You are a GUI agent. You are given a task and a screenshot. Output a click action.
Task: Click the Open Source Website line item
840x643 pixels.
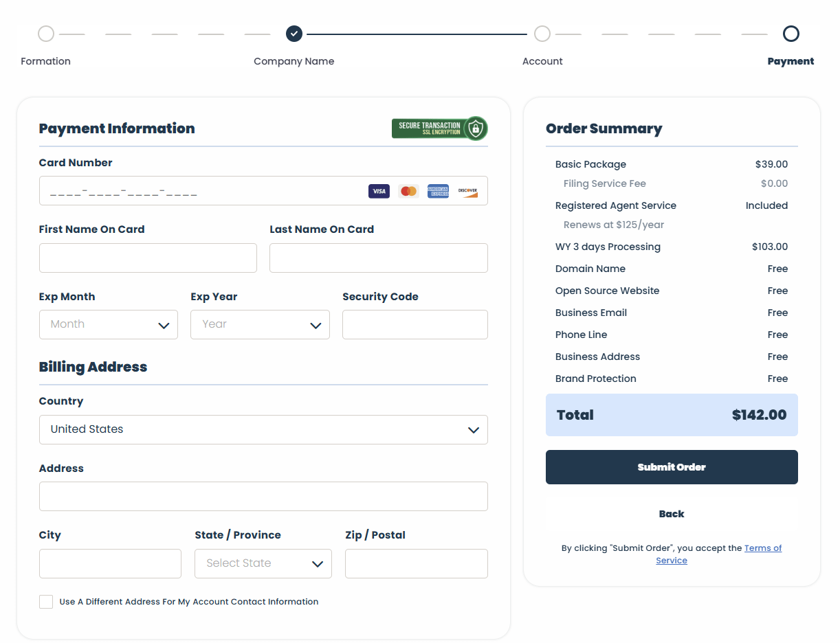coord(672,291)
